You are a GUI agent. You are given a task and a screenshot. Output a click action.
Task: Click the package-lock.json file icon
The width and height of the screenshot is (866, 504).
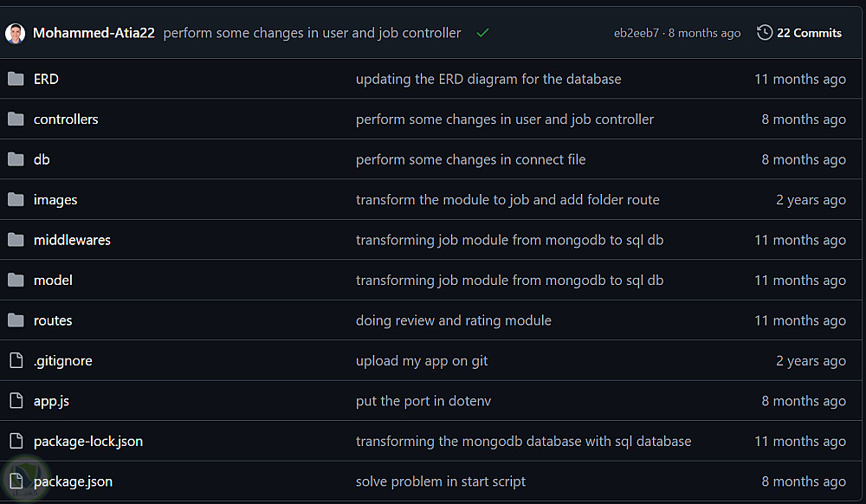click(16, 442)
